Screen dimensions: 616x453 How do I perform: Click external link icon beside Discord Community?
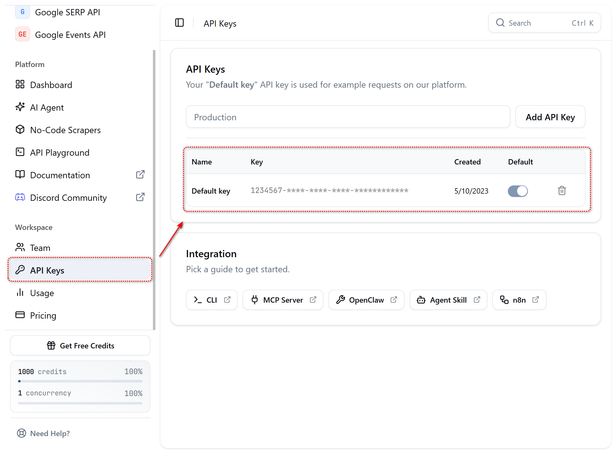140,197
